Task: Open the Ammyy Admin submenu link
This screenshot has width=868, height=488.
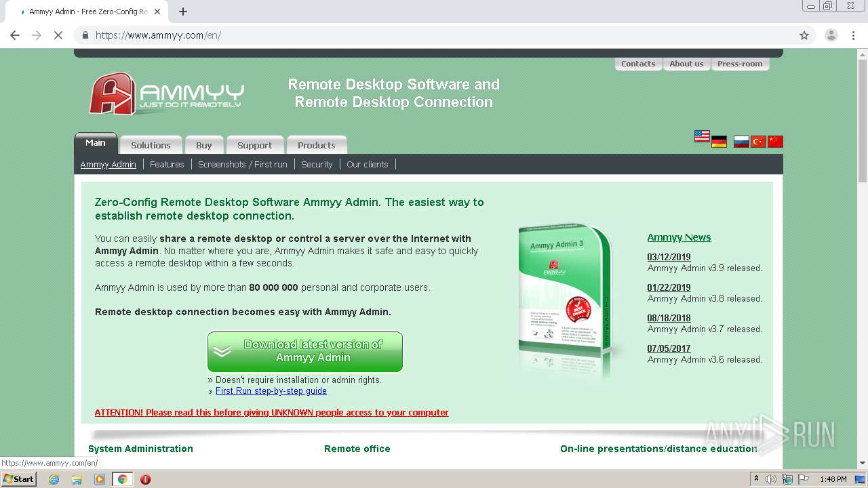Action: coord(108,164)
